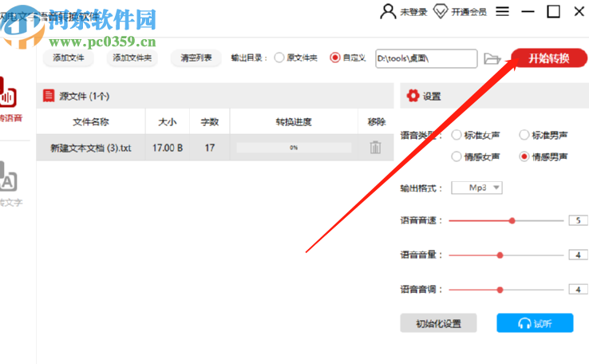Screen dimensions: 589x364
Task: Select the 情感女声 voice option
Action: tap(456, 156)
